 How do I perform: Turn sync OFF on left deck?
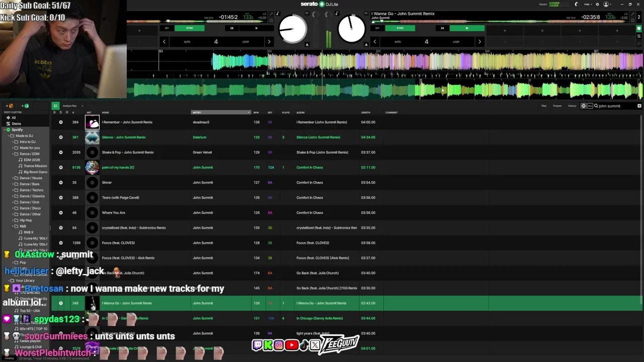(x=167, y=28)
